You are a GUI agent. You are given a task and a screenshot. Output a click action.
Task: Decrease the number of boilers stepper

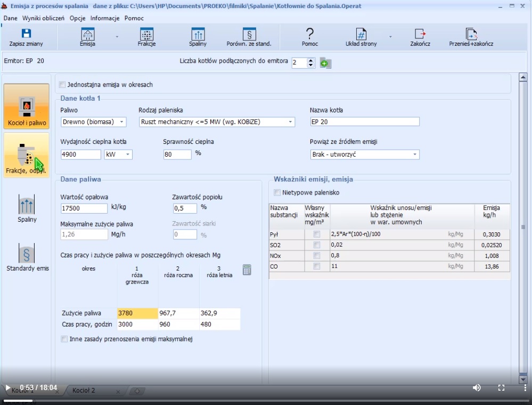(x=310, y=65)
